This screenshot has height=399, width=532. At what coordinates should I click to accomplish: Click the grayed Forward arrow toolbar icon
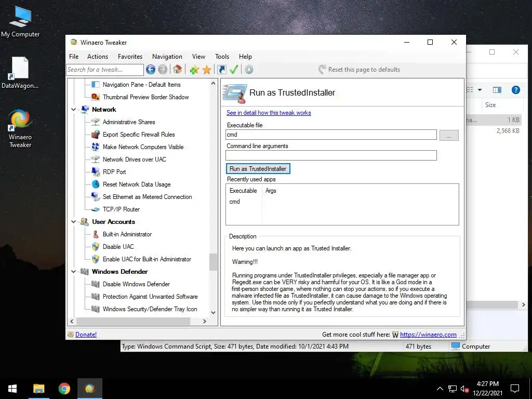point(163,70)
